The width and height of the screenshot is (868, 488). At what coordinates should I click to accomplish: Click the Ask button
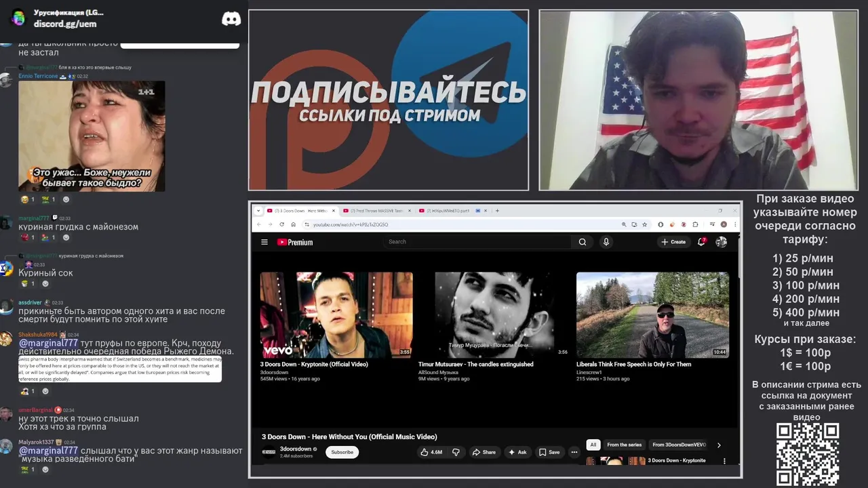[x=517, y=452]
